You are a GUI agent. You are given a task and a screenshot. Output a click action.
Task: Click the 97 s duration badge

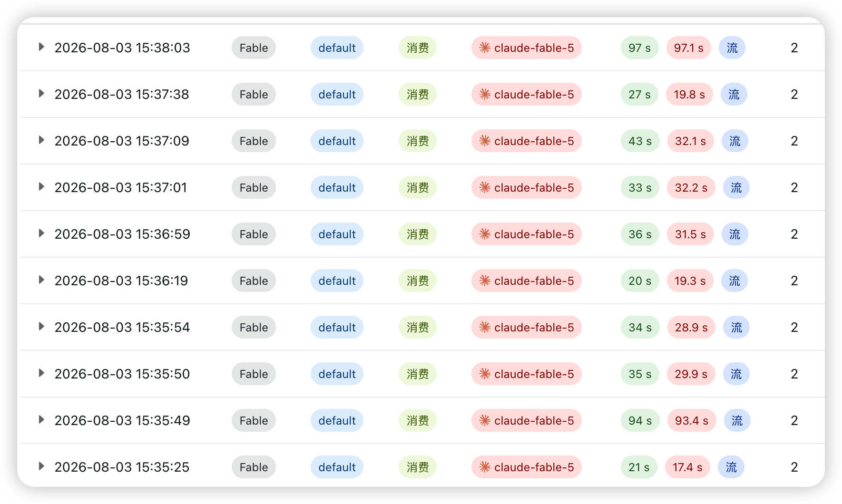click(639, 48)
